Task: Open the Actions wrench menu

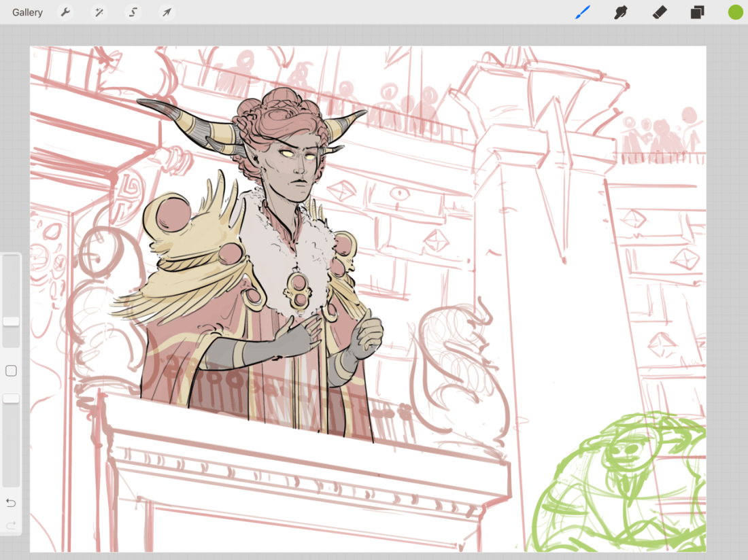Action: 65,12
